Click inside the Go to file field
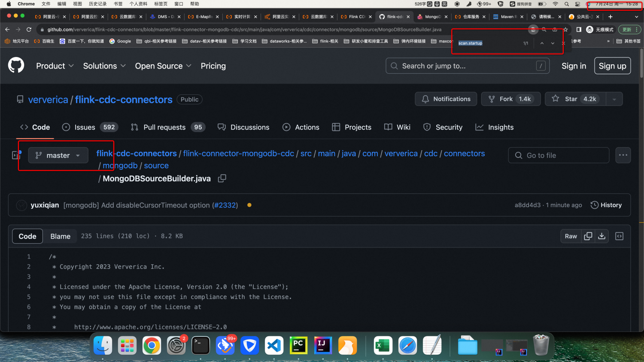This screenshot has width=644, height=362. coord(558,155)
